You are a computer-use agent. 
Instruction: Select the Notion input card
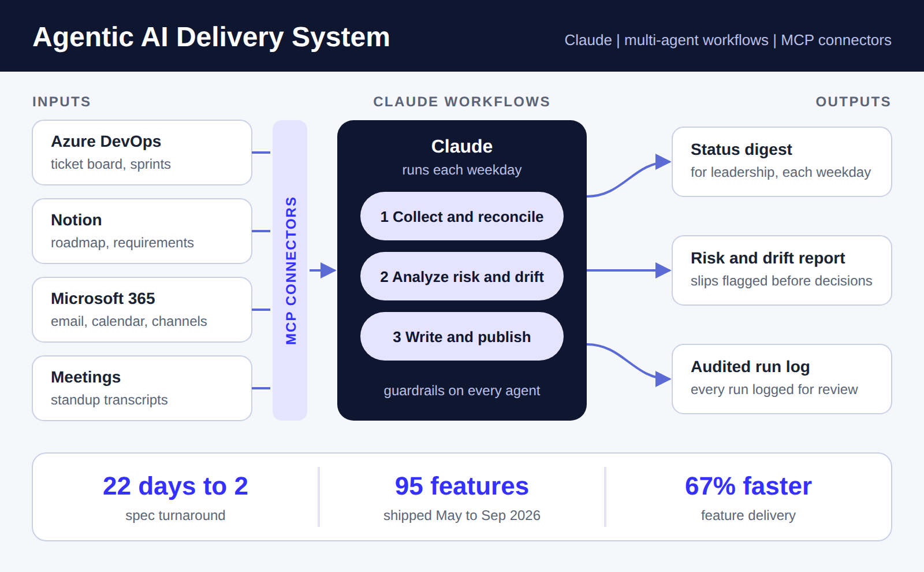point(142,231)
